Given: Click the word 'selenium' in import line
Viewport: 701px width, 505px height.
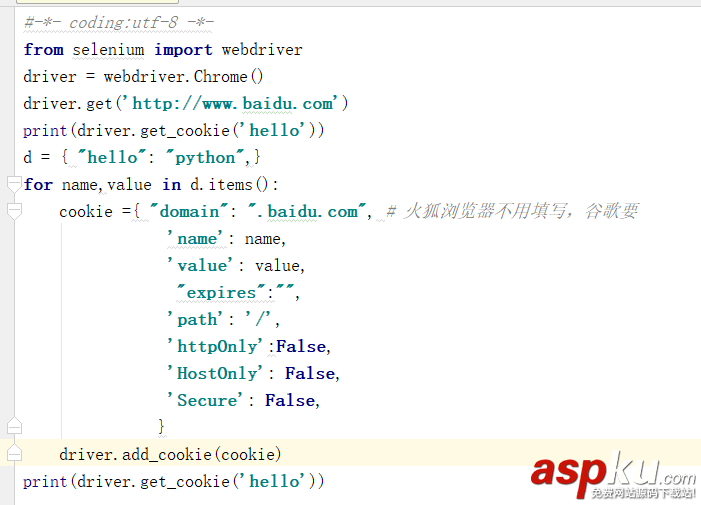Looking at the screenshot, I should (x=108, y=50).
